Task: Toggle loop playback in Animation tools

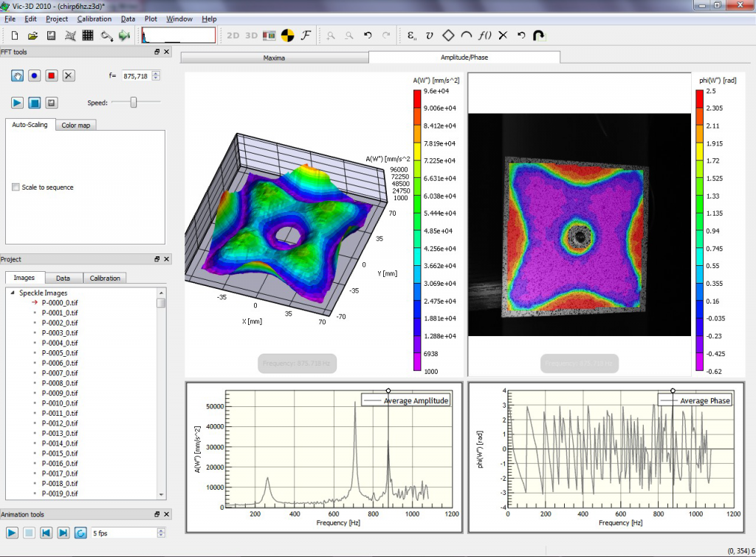Action: (x=80, y=533)
